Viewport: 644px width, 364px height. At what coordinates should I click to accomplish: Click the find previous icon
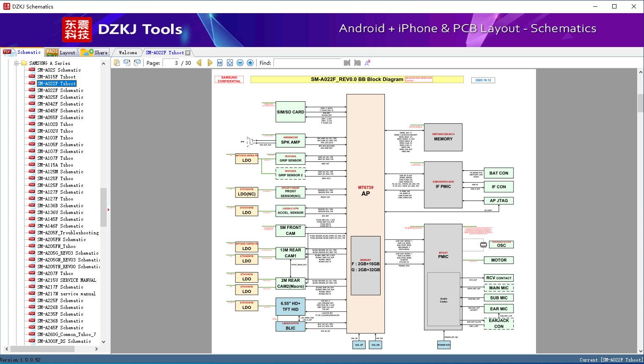(347, 63)
